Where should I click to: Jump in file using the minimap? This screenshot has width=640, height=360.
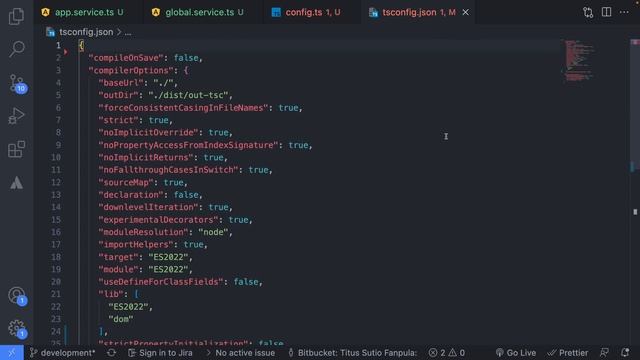[x=579, y=60]
